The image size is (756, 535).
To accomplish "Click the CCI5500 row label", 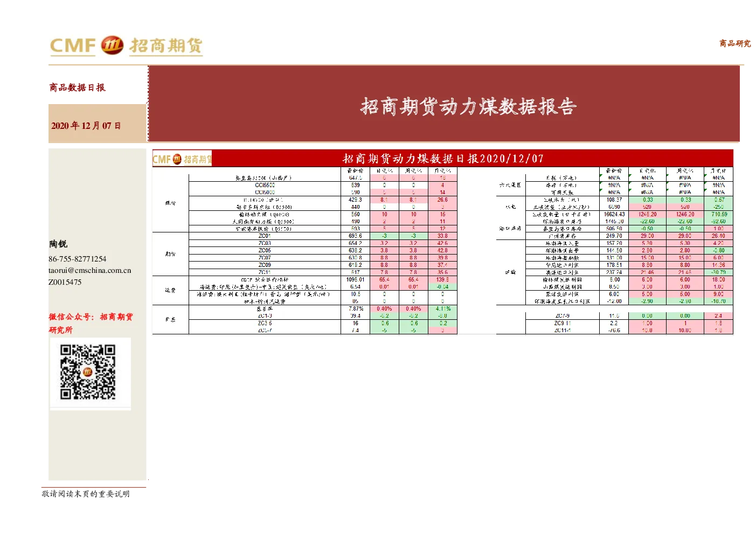I will point(265,185).
